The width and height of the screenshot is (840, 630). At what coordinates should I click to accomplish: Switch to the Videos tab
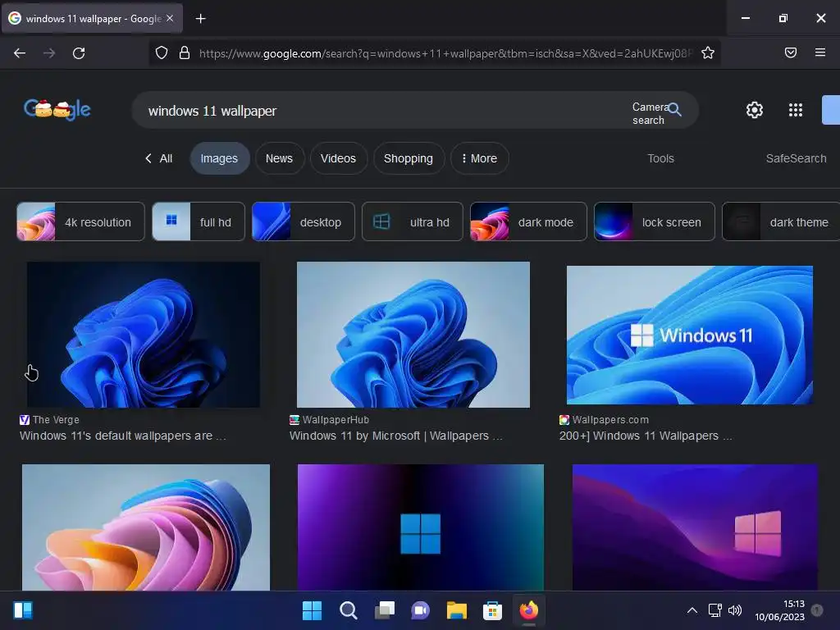click(339, 158)
